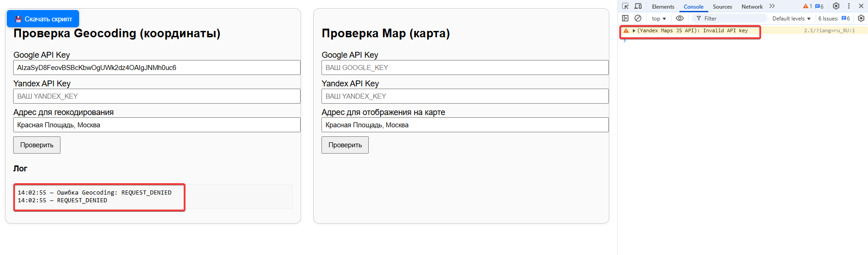Open console settings gear next to Issues
Screen dimensions: 868x255
click(861, 19)
